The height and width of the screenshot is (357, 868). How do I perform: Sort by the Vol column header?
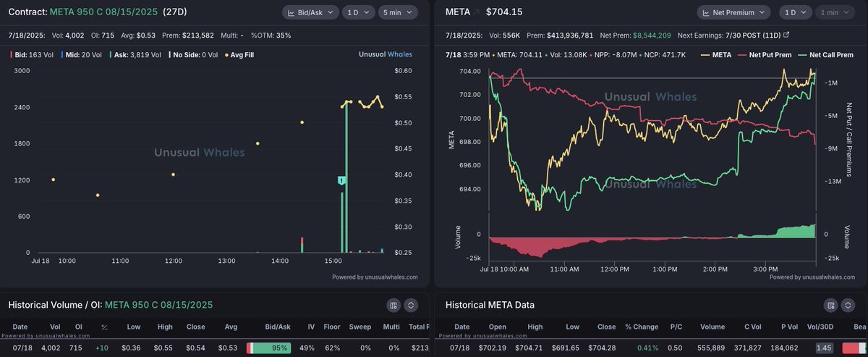pos(56,327)
